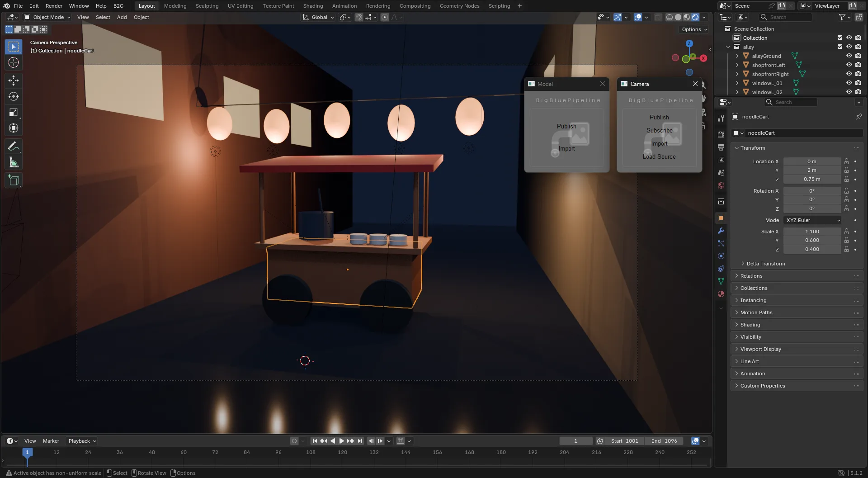The width and height of the screenshot is (868, 478).
Task: Select the Move tool
Action: click(x=14, y=80)
